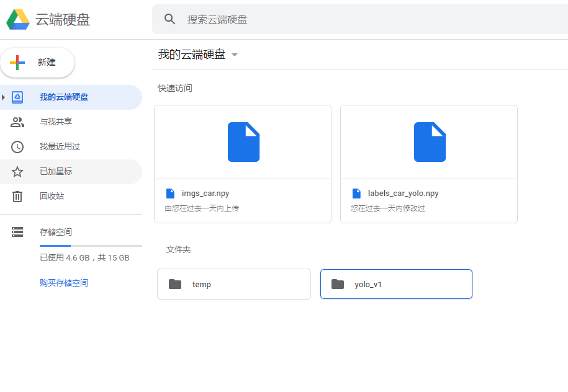Select the temp folder
This screenshot has width=568, height=392.
(x=234, y=284)
